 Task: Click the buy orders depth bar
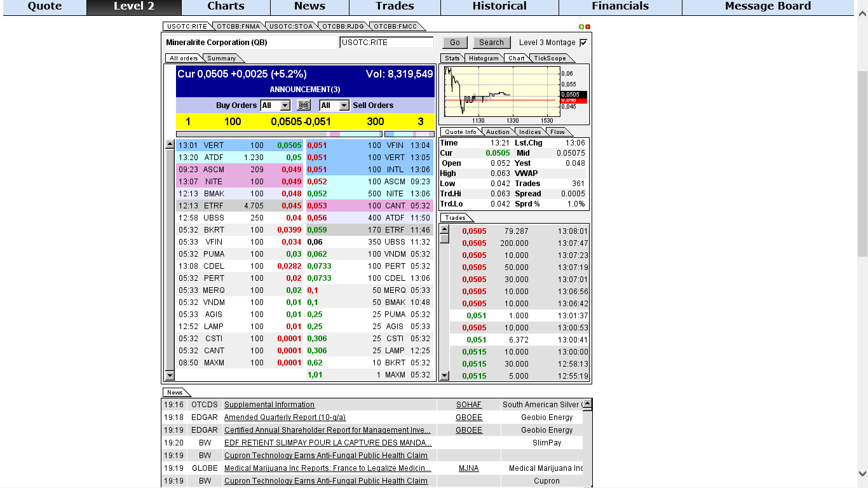point(279,134)
